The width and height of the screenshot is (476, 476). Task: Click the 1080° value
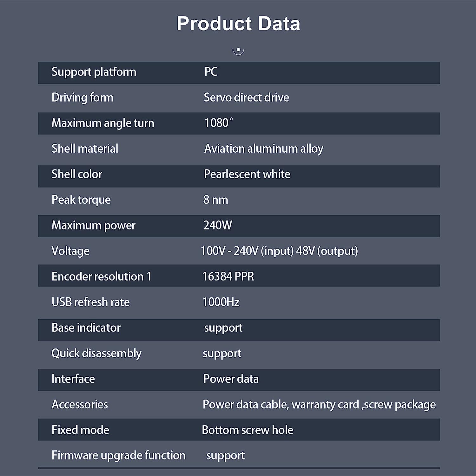tap(218, 123)
